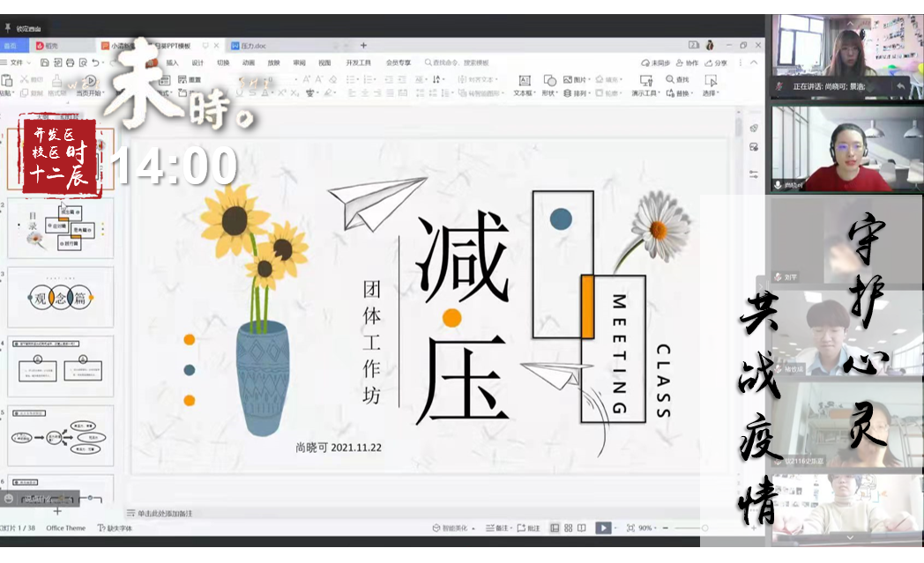Open the Shapes (形状) tool
Image resolution: width=924 pixels, height=563 pixels.
(x=549, y=85)
